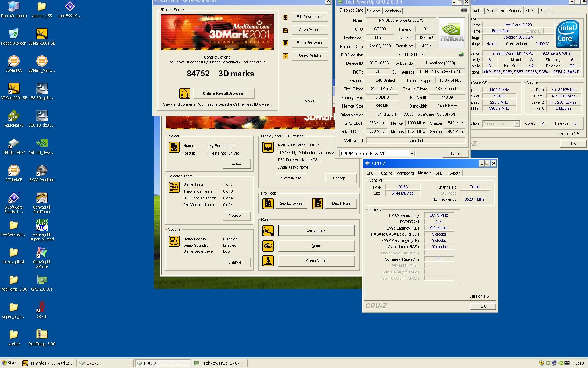Open the GPU selection dropdown in GPU-Z

pyautogui.click(x=412, y=154)
